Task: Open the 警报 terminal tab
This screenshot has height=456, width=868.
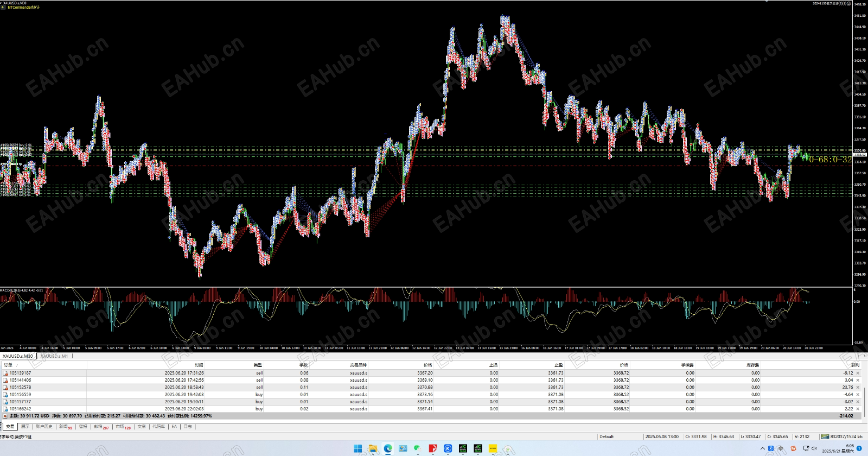Action: pyautogui.click(x=83, y=427)
